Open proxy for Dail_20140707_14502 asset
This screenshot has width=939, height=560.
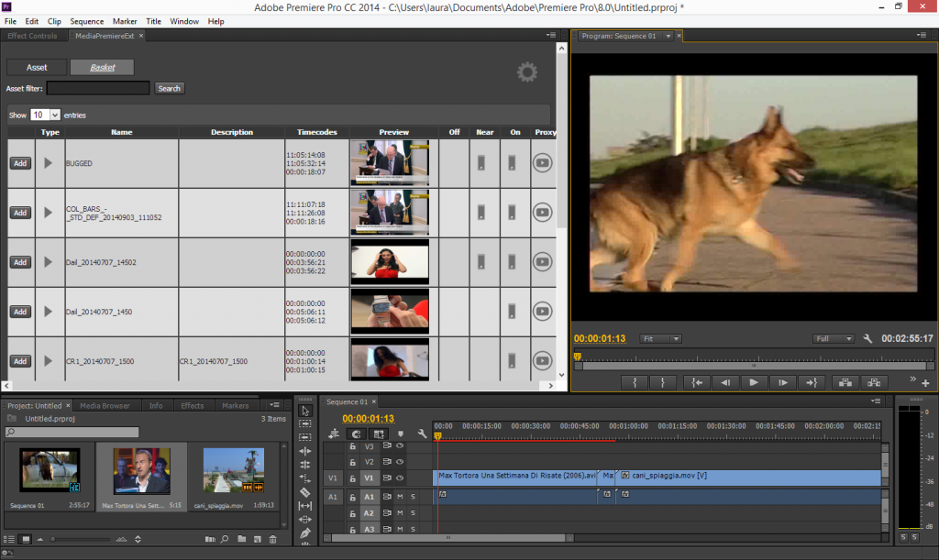tap(542, 261)
